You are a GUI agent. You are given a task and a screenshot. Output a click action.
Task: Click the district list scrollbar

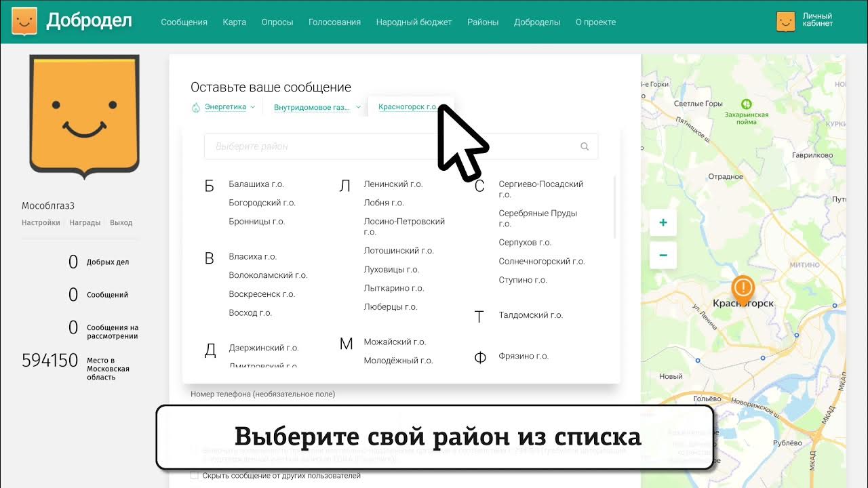(614, 207)
